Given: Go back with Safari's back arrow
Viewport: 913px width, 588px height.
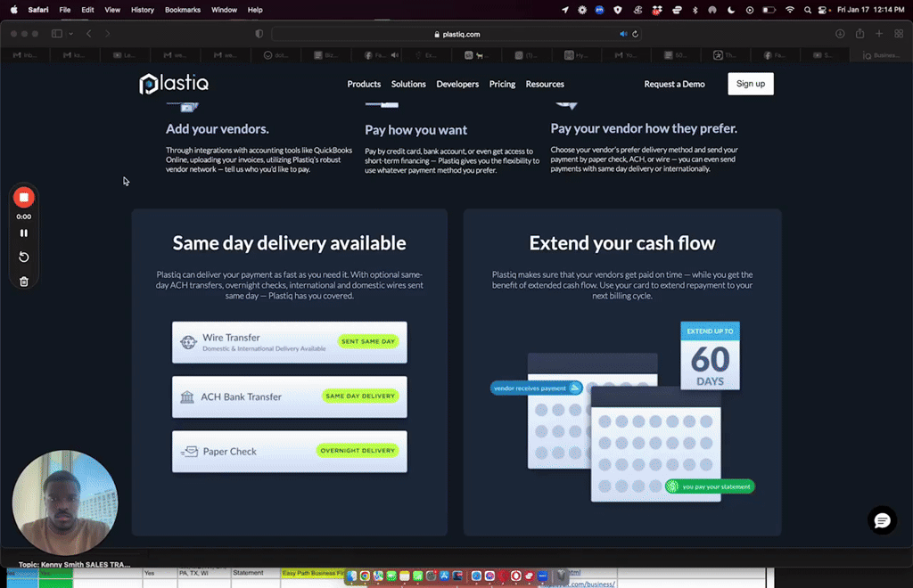Looking at the screenshot, I should [89, 34].
